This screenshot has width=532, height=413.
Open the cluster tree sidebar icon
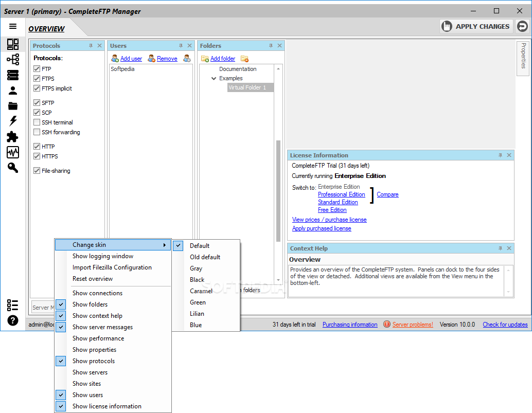(x=13, y=60)
